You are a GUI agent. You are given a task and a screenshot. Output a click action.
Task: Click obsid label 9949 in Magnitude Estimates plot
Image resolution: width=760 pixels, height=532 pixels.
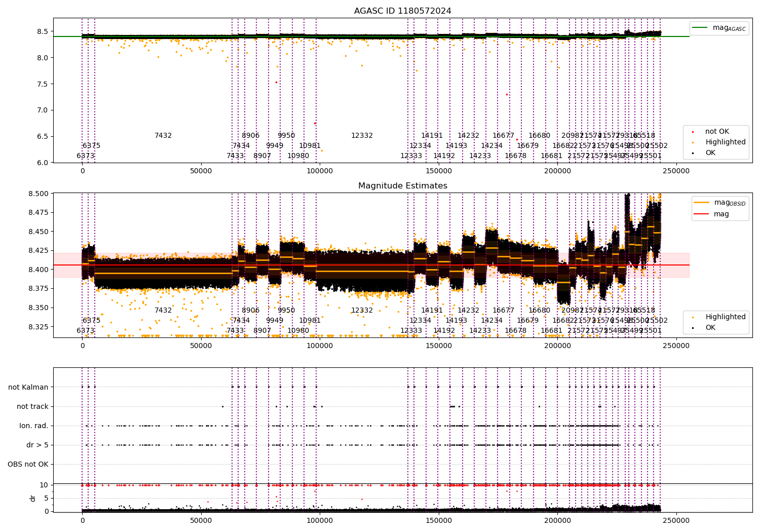(x=275, y=321)
